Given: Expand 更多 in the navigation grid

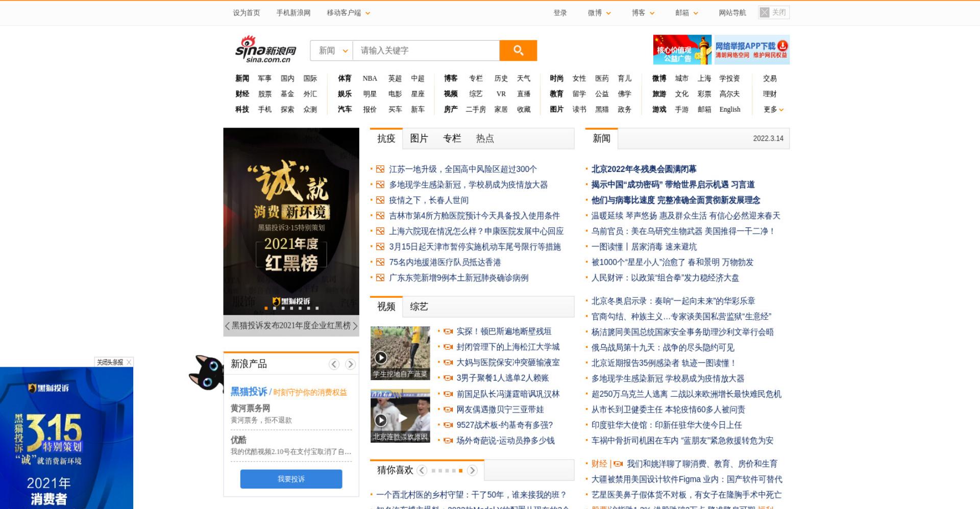Looking at the screenshot, I should coord(773,110).
